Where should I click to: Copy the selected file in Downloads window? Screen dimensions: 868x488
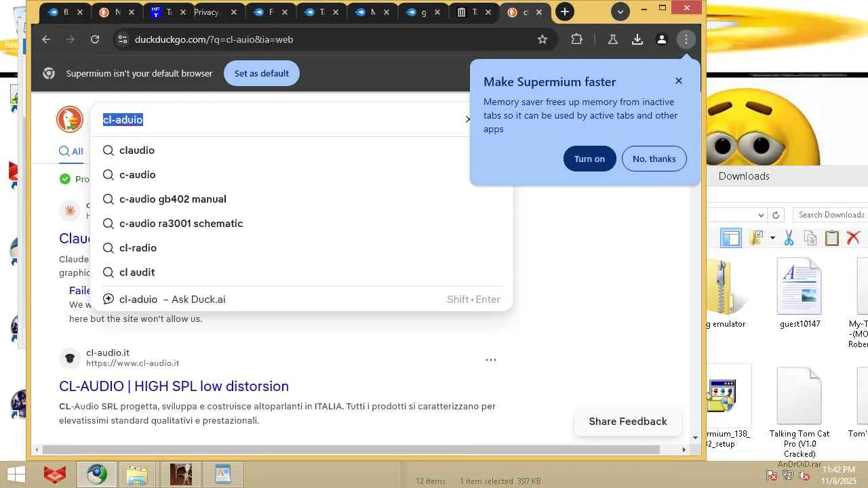pyautogui.click(x=810, y=238)
